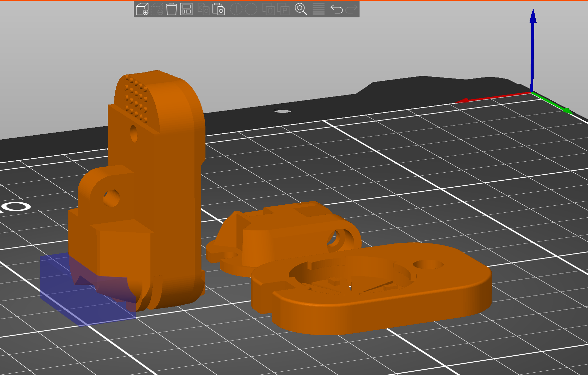588x375 pixels.
Task: Click the Redo arrow icon
Action: coord(351,9)
